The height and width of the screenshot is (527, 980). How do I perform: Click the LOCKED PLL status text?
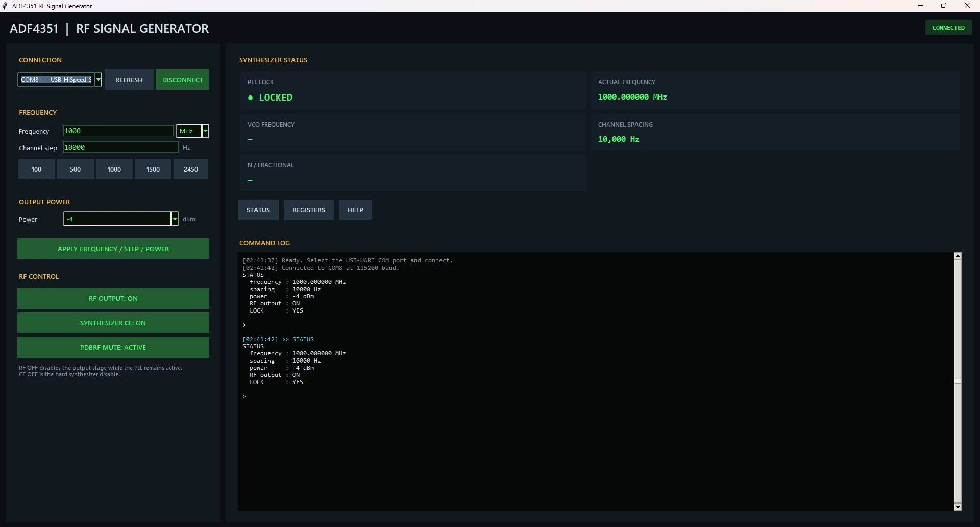(276, 98)
